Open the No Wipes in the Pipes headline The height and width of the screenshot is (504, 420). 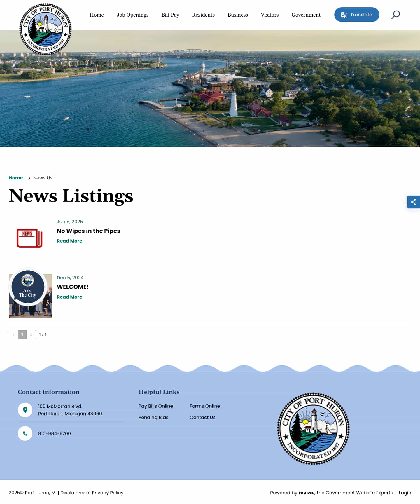(88, 231)
